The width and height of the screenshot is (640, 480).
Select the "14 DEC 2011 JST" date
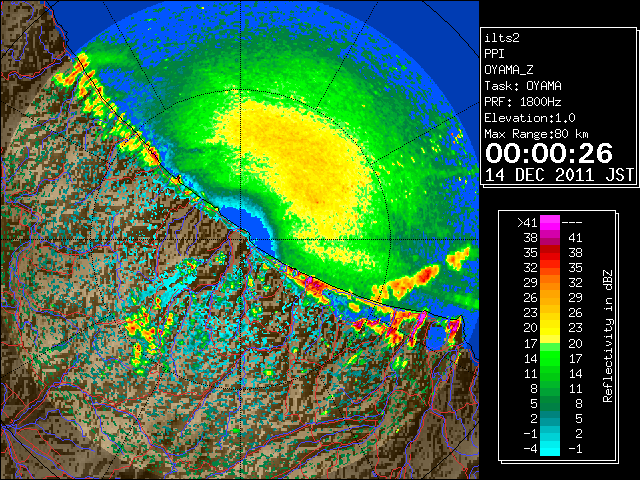[x=559, y=175]
